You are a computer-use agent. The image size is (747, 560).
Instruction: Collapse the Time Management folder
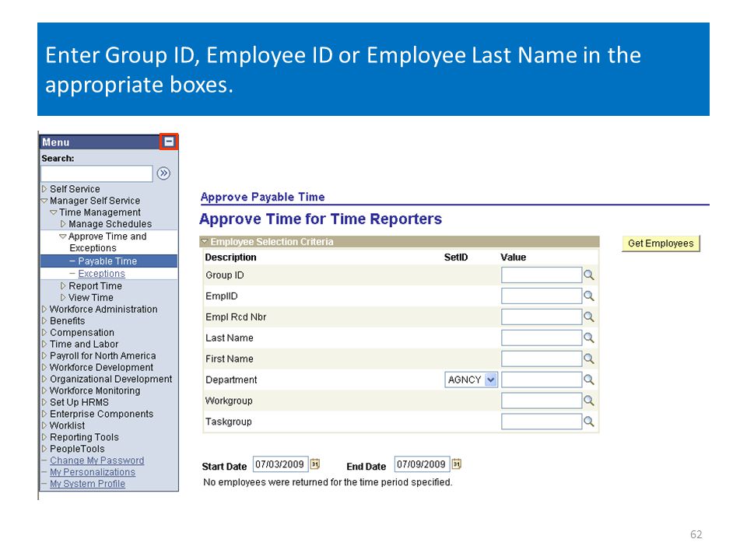54,212
